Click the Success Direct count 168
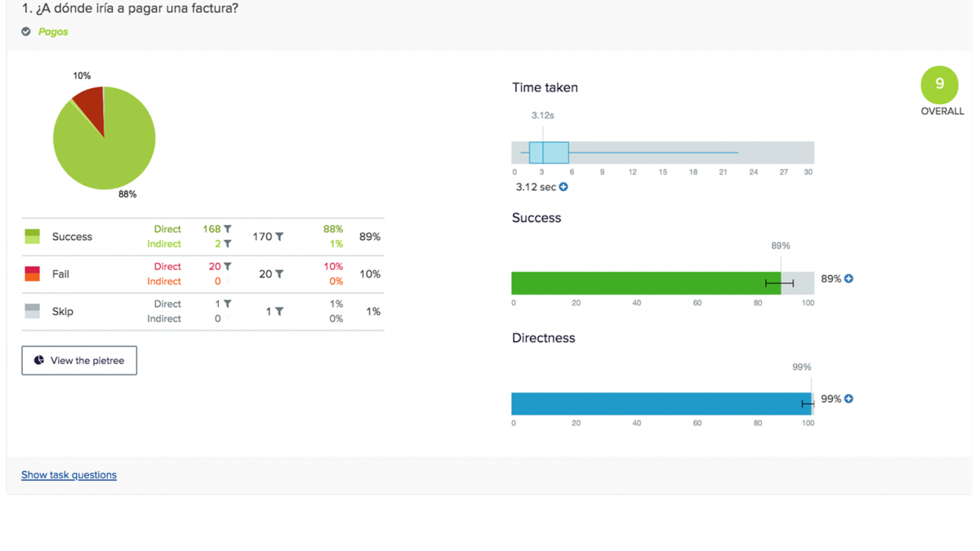980x551 pixels. (x=212, y=229)
